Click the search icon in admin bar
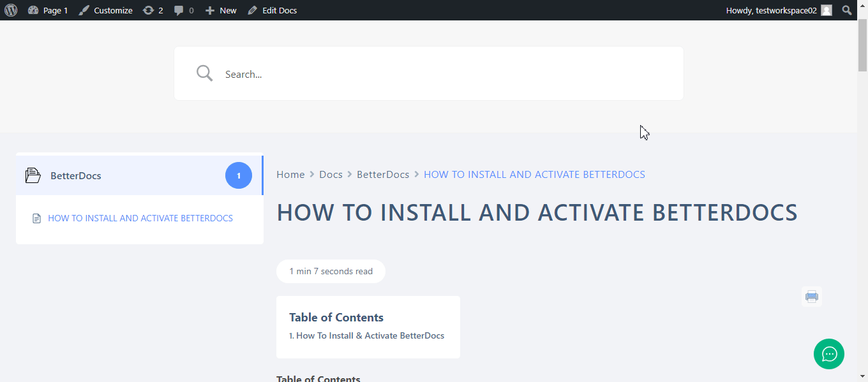Viewport: 868px width, 382px height. pyautogui.click(x=847, y=10)
